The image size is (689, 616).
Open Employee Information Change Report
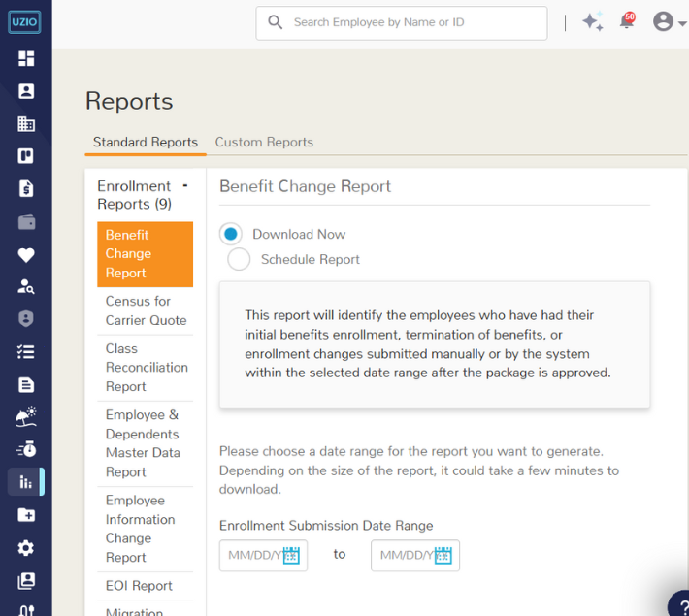click(x=145, y=529)
